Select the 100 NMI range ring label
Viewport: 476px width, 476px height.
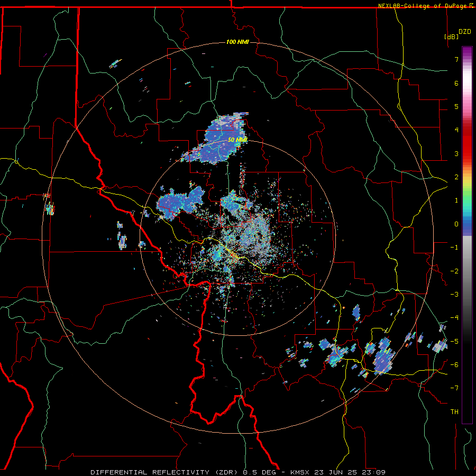point(237,42)
